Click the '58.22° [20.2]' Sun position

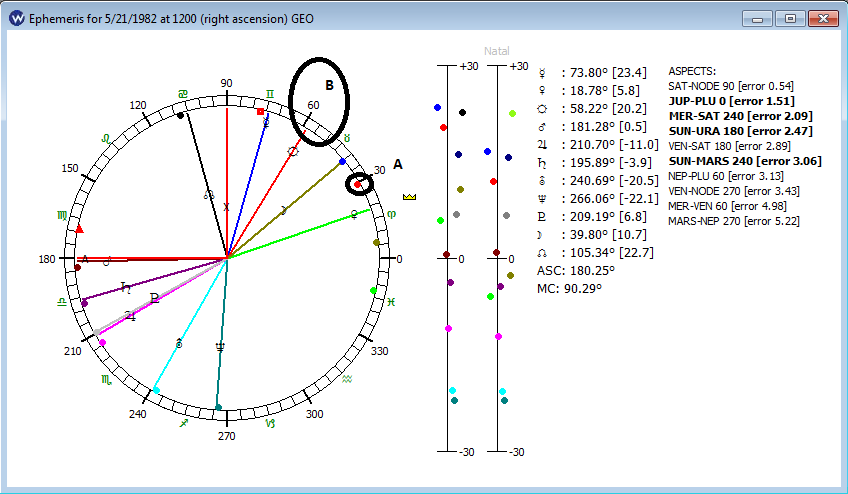tap(608, 109)
